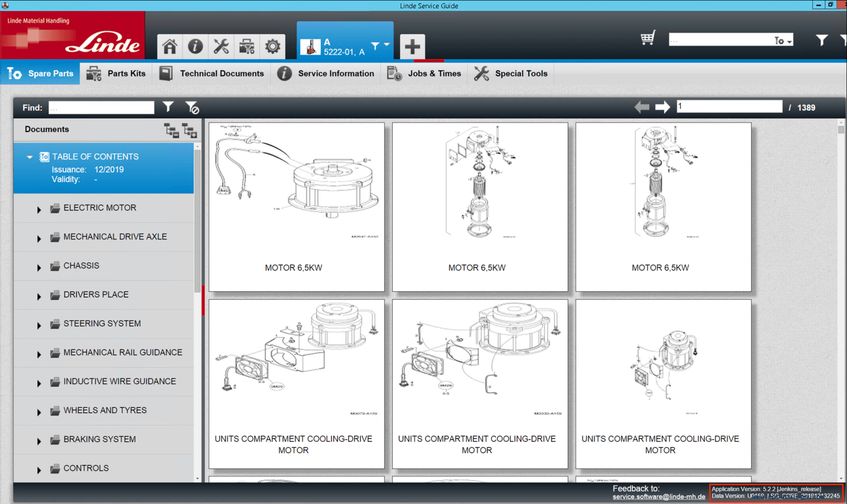The height and width of the screenshot is (504, 847).
Task: Click the folder icon beside MECHANICAL RAIL GUIDANCE
Action: [55, 353]
